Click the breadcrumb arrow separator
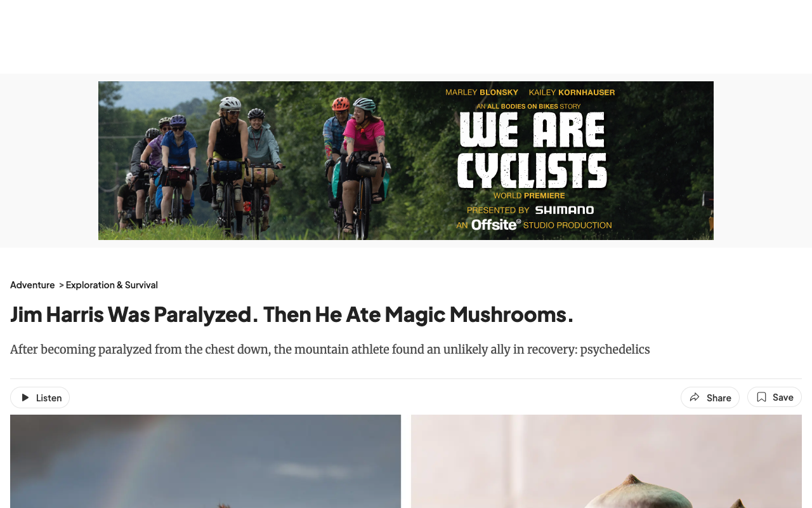This screenshot has height=508, width=812. point(62,285)
